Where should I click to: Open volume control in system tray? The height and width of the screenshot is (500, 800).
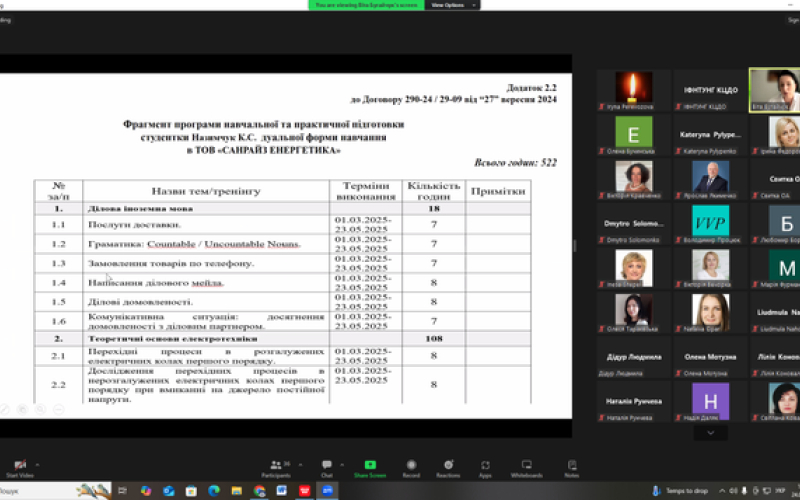[733, 491]
